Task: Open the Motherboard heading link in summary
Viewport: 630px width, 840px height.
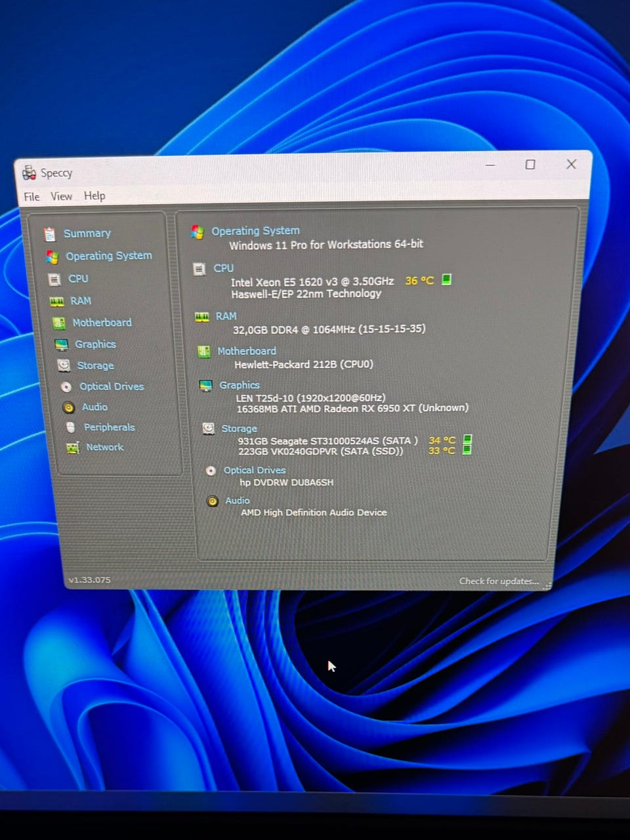Action: pos(247,351)
